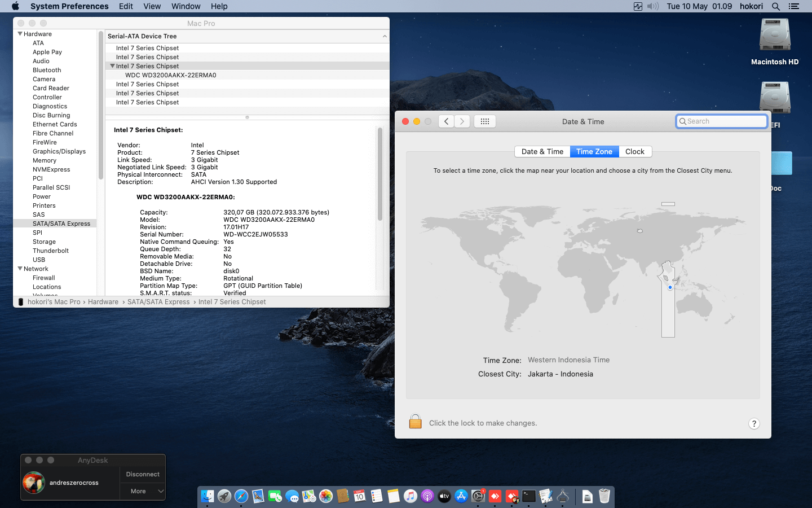The width and height of the screenshot is (812, 508).
Task: Go back using the left arrow button
Action: click(x=446, y=121)
